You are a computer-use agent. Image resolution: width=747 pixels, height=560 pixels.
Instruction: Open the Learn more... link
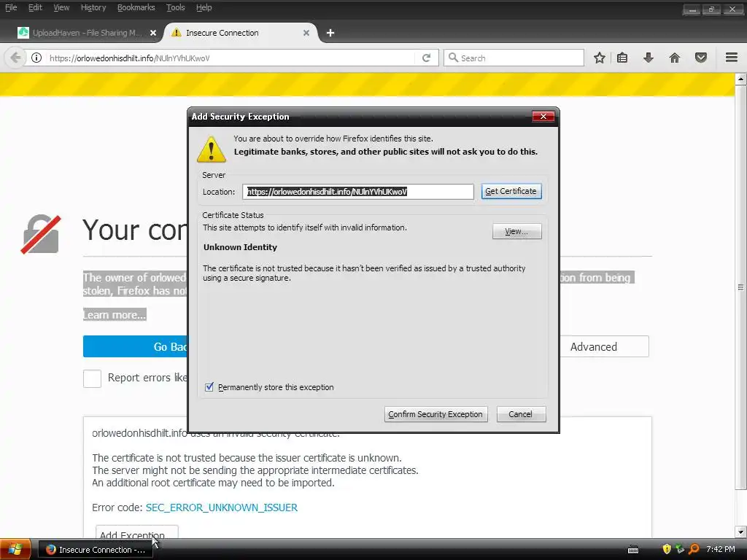(115, 315)
